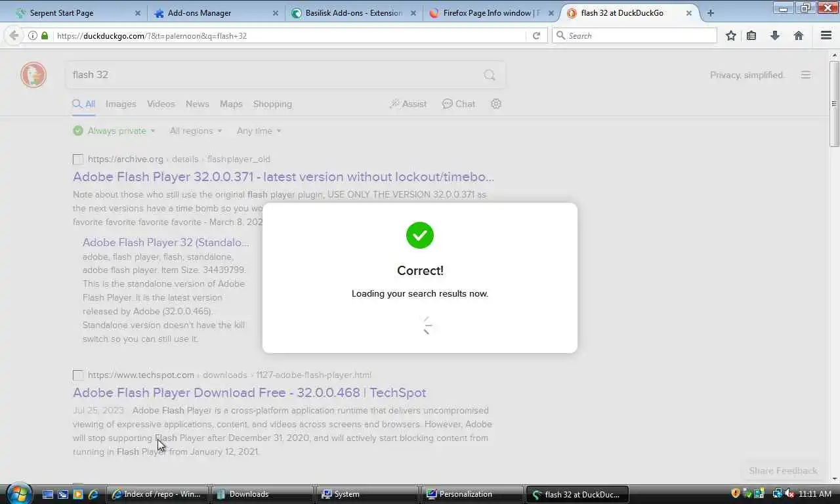Show bookmarks list icon in toolbar

(x=751, y=35)
